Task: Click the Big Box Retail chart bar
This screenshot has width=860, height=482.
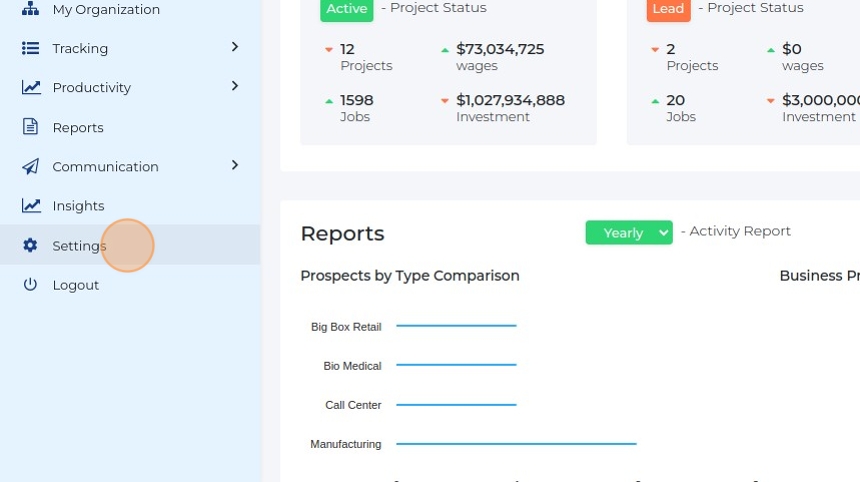Action: click(456, 326)
